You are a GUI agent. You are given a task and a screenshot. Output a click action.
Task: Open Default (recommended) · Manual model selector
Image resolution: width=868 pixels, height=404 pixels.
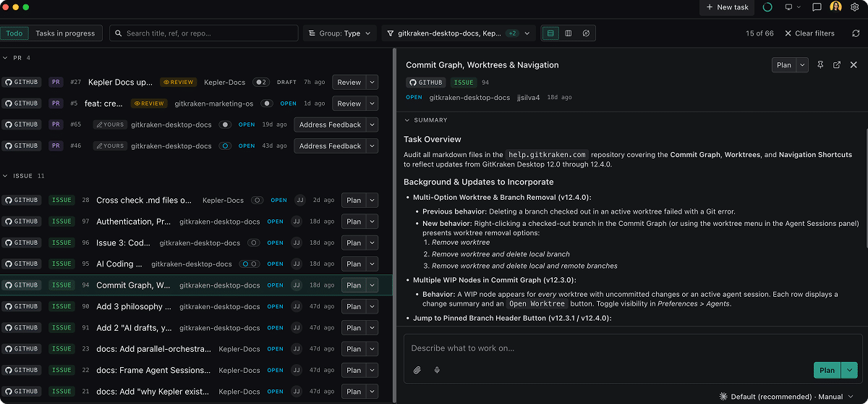point(786,397)
